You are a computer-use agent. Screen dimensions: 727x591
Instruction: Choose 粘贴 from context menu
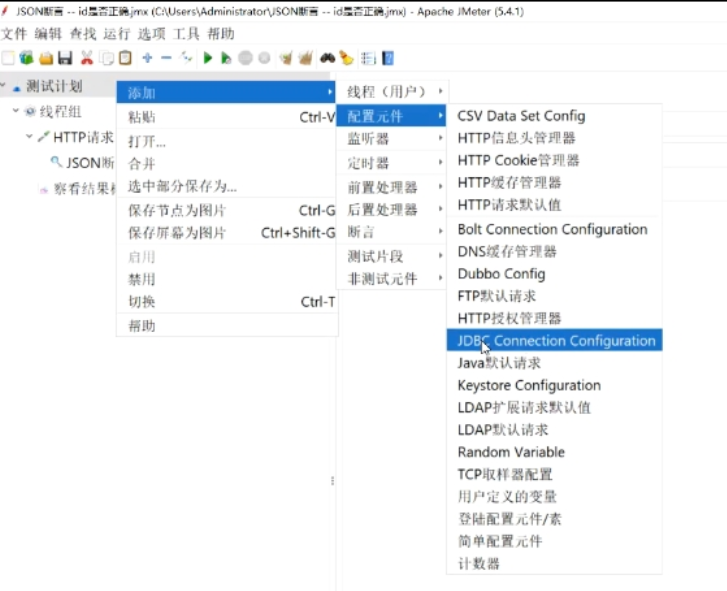pos(227,117)
